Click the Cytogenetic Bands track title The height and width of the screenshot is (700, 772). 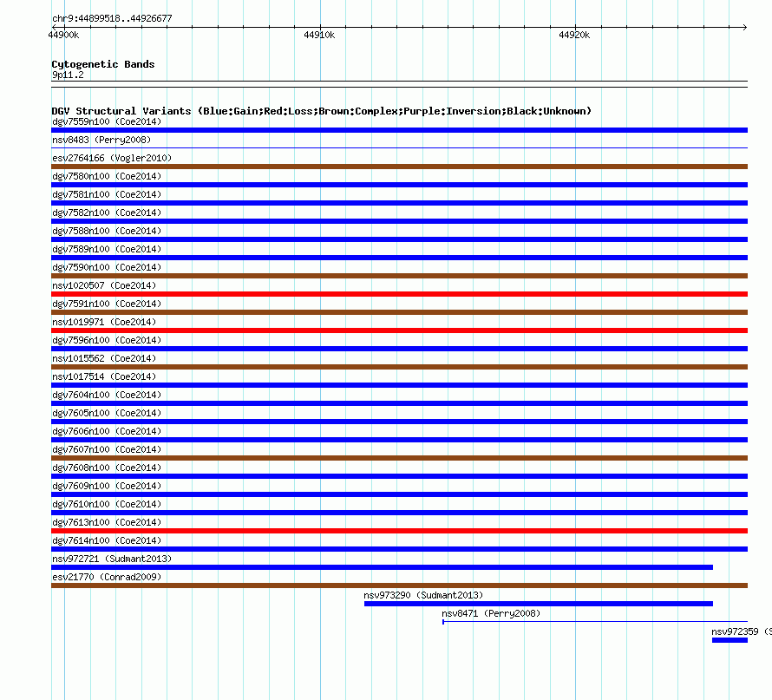tap(103, 64)
